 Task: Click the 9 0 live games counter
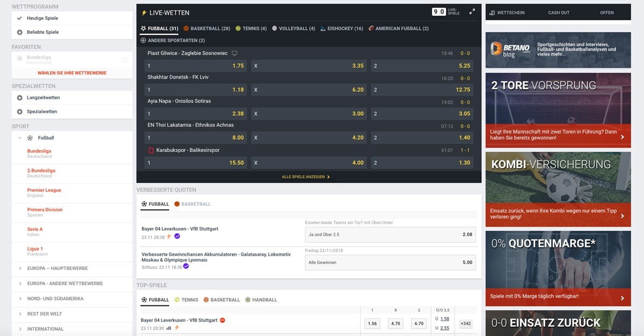[x=438, y=11]
